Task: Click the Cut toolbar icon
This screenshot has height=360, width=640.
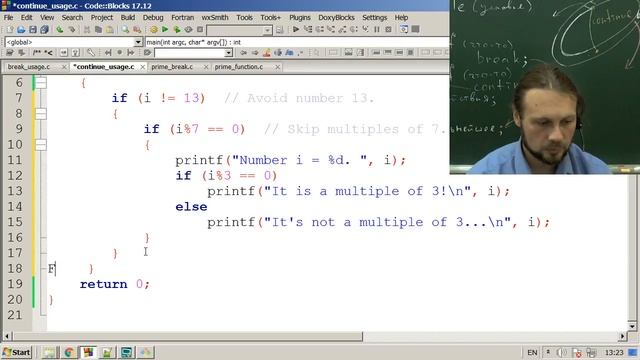Action: tap(87, 29)
